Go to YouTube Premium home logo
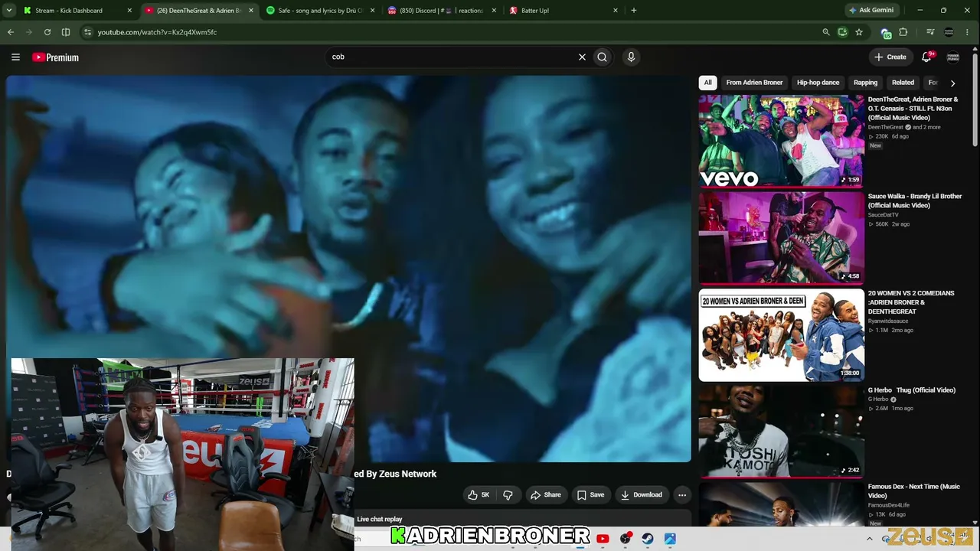The image size is (980, 551). click(x=55, y=57)
